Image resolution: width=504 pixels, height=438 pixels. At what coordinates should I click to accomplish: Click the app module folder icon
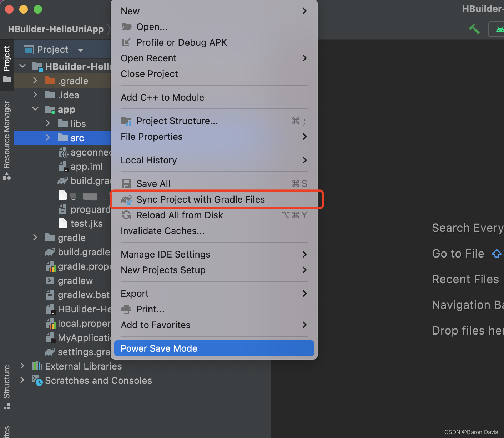[50, 109]
